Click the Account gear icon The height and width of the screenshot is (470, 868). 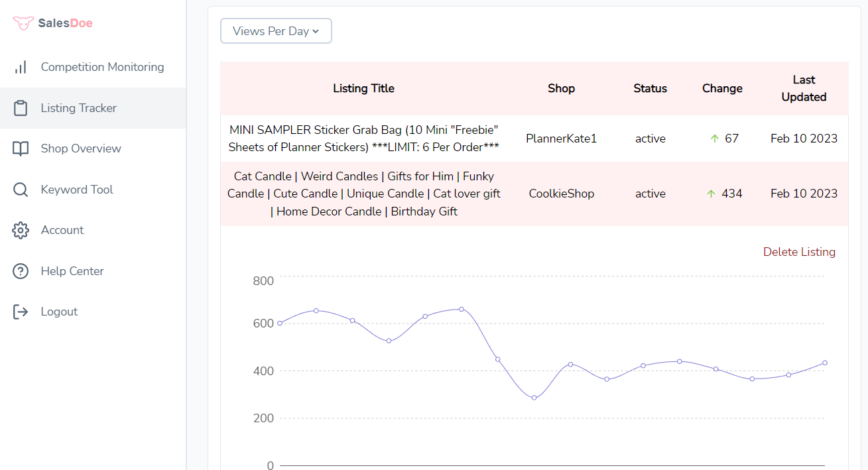coord(21,230)
